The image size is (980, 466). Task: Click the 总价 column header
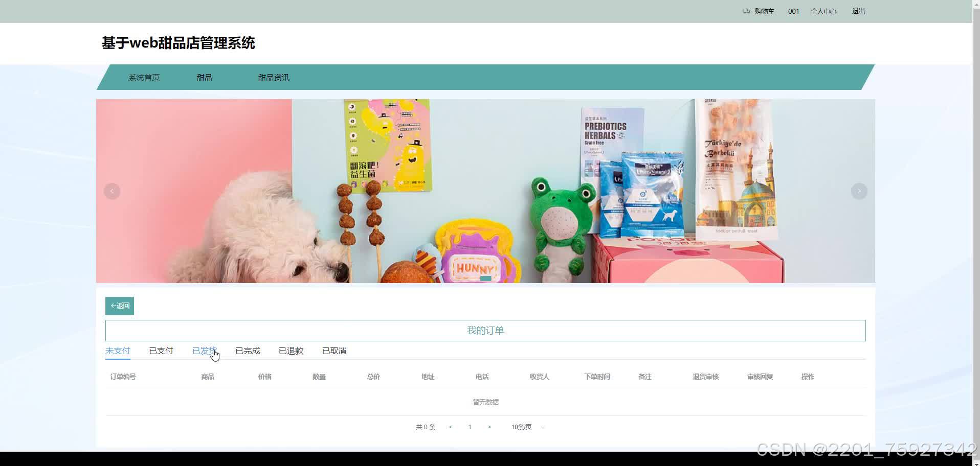coord(373,377)
